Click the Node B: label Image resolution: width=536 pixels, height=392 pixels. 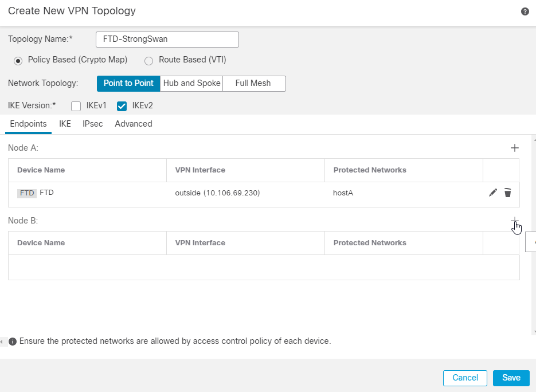pyautogui.click(x=23, y=221)
